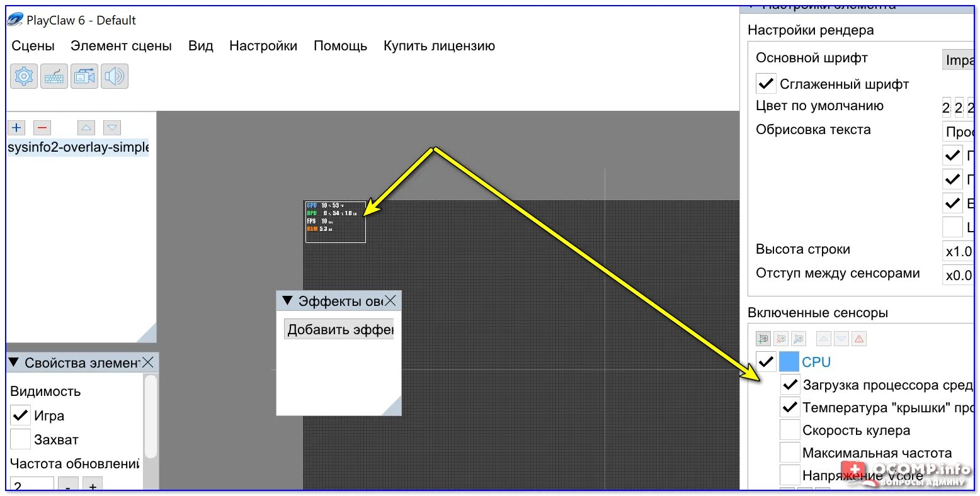
Task: Click the CPU sensor group label
Action: [816, 362]
